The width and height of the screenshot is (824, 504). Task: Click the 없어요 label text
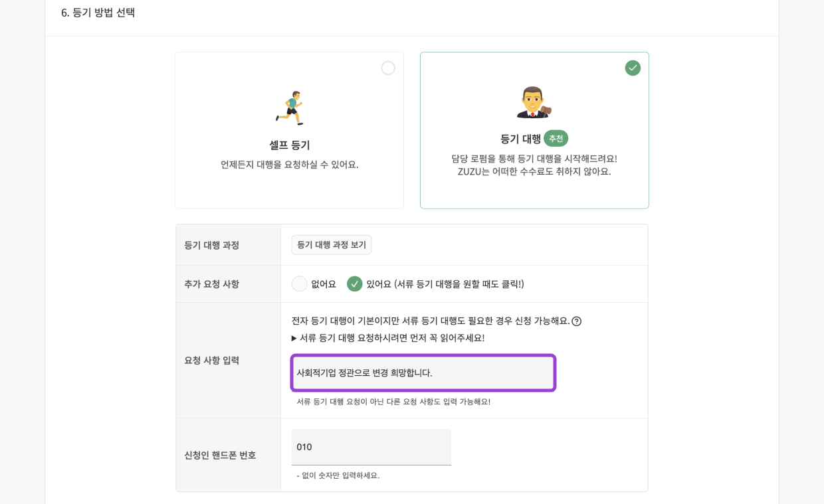324,284
